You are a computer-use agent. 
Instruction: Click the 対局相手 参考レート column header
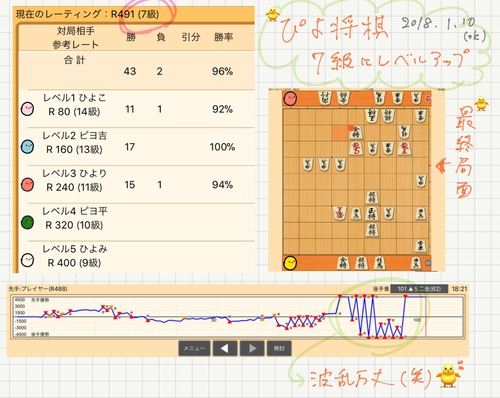point(75,38)
